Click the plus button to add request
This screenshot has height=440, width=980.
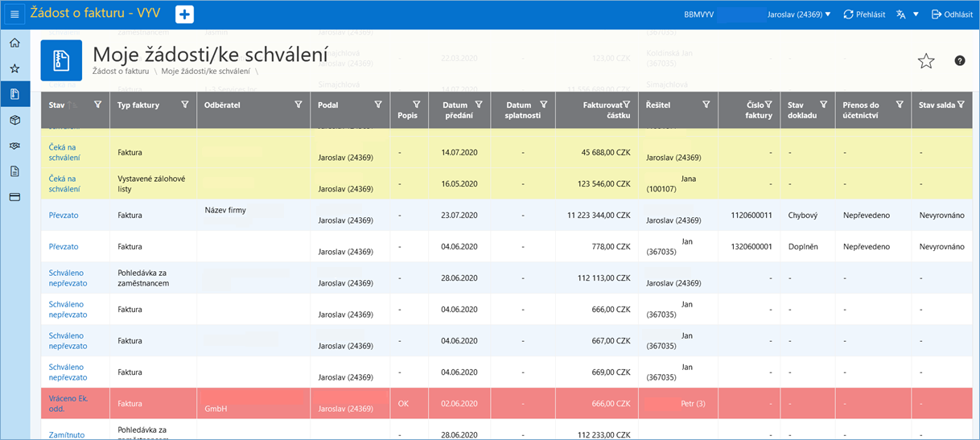pyautogui.click(x=184, y=14)
